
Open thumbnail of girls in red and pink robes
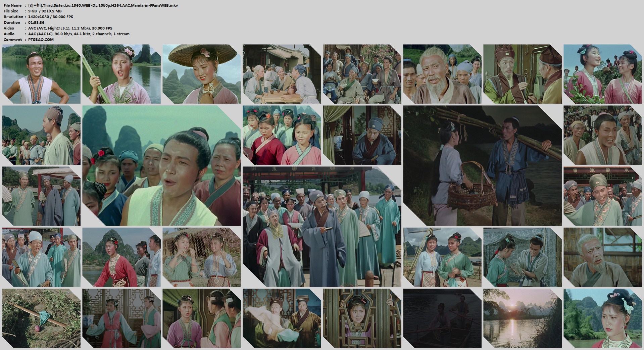[282, 135]
